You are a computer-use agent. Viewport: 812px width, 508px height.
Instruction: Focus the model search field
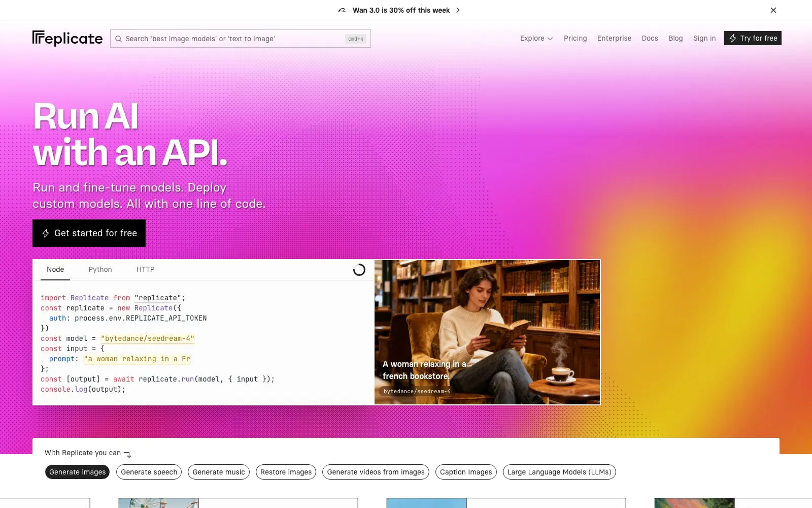(240, 39)
